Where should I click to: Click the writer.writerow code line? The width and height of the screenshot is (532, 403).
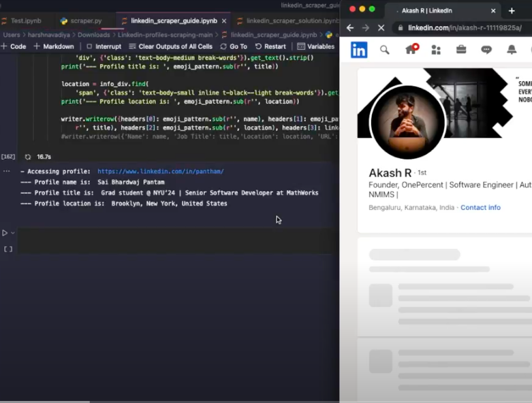[x=200, y=119]
